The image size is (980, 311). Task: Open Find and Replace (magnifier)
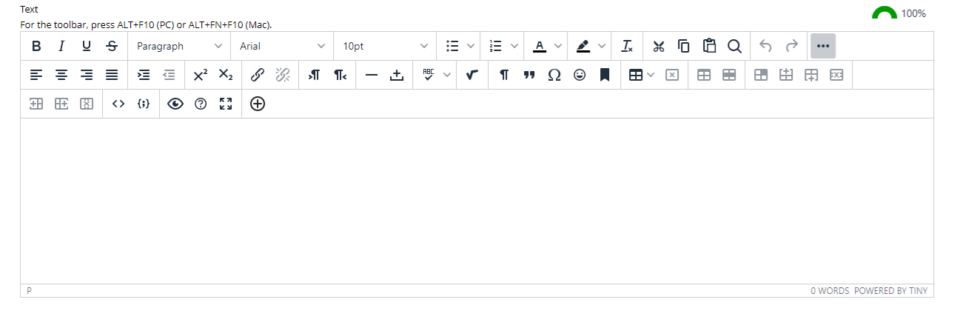[734, 46]
